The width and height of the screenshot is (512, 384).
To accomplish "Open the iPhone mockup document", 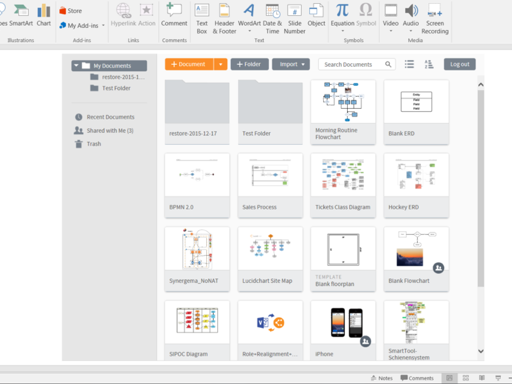I will click(343, 330).
